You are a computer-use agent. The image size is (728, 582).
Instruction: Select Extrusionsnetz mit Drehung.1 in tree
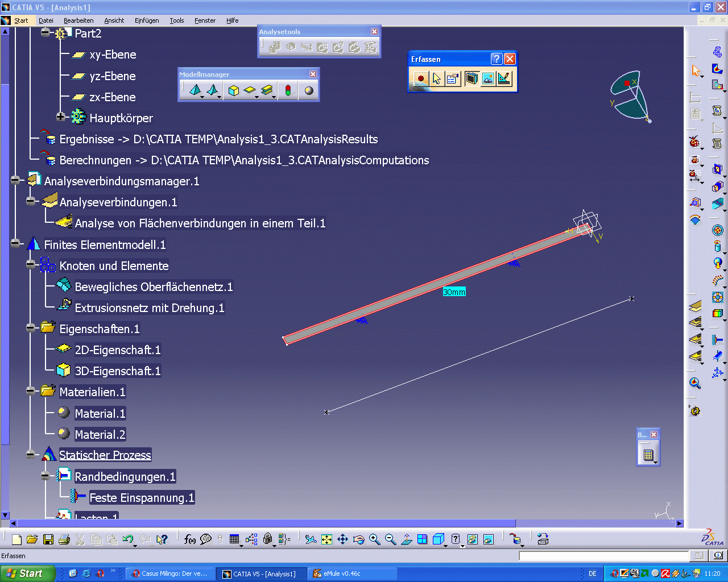coord(150,308)
